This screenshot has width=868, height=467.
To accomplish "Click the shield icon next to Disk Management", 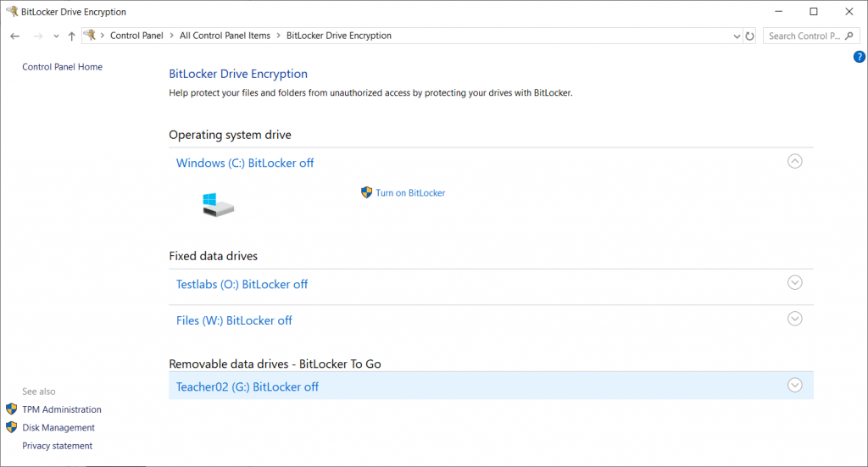I will tap(12, 427).
